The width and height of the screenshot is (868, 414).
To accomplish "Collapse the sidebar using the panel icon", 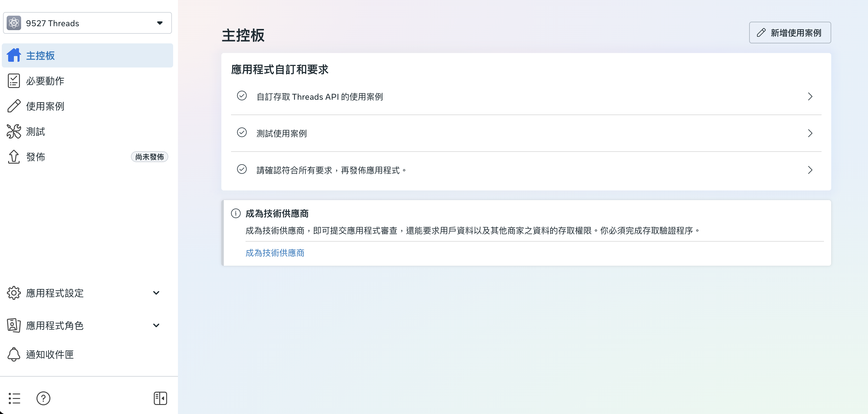I will [x=160, y=398].
